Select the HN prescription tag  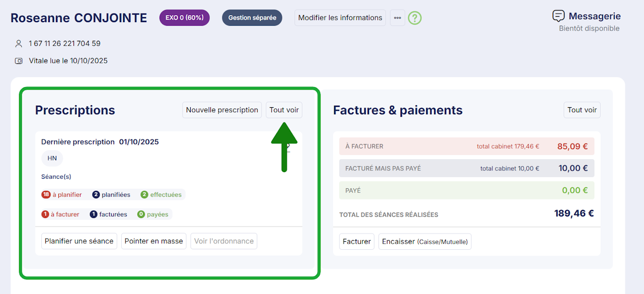(x=52, y=159)
